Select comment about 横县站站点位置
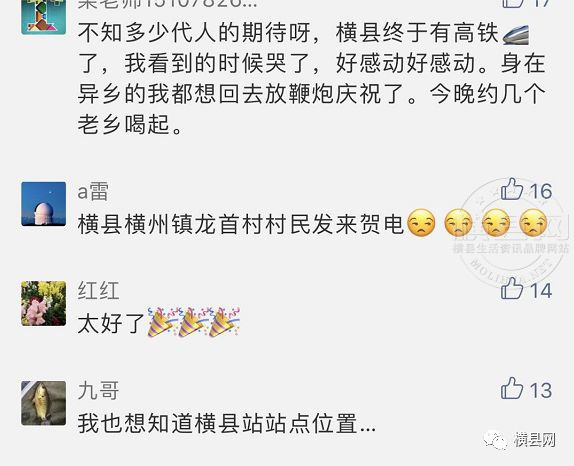 pos(227,423)
